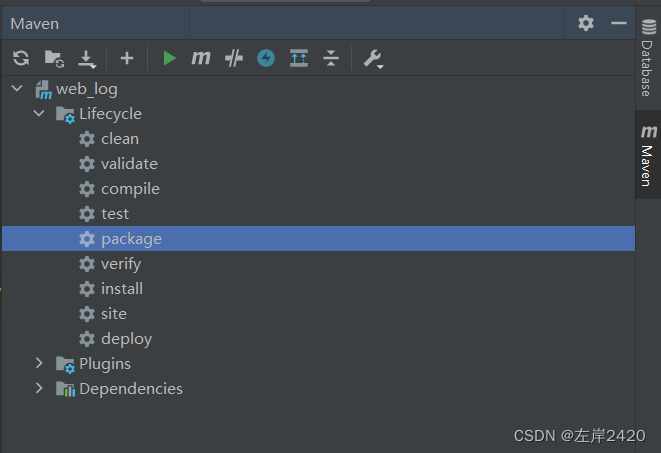The width and height of the screenshot is (661, 453).
Task: Click gear icon beside test
Action: tap(87, 214)
